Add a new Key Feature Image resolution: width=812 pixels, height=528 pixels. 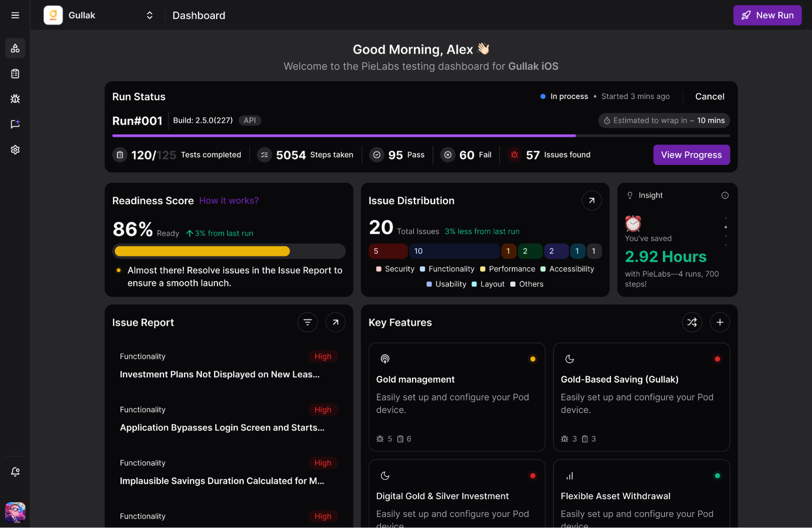[719, 322]
